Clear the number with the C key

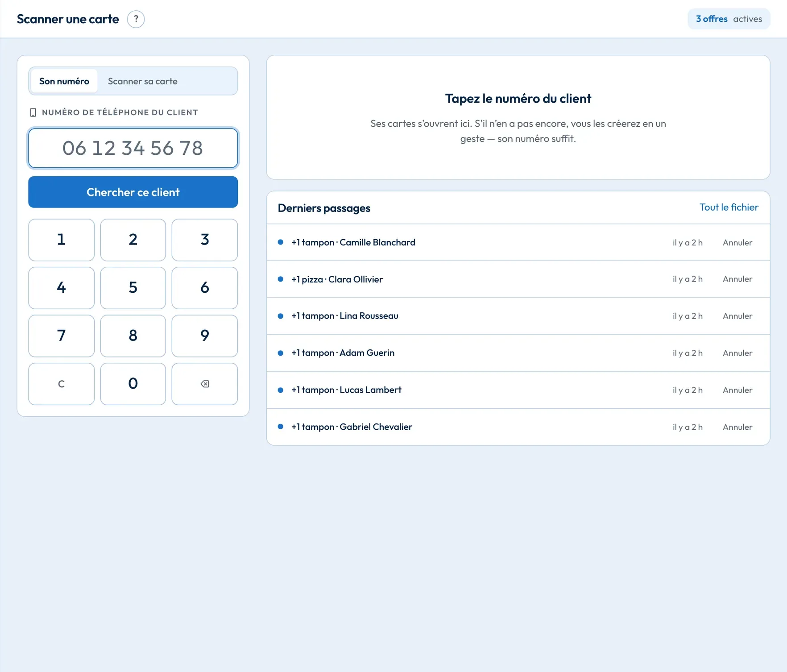[x=62, y=384]
